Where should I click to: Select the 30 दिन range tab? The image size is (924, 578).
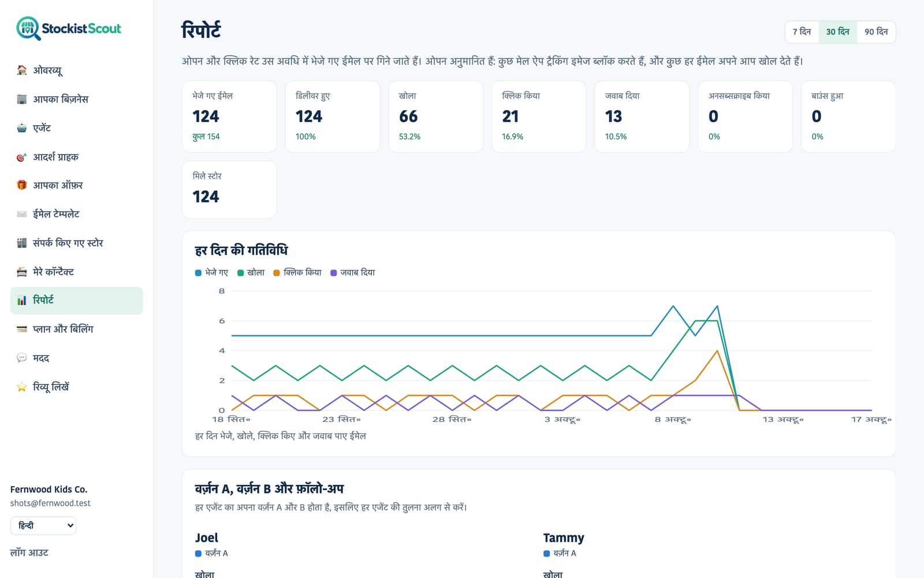(837, 32)
